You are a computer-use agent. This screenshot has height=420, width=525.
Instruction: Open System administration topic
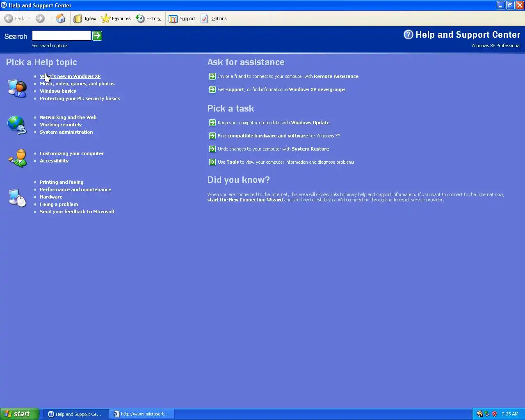pos(66,132)
